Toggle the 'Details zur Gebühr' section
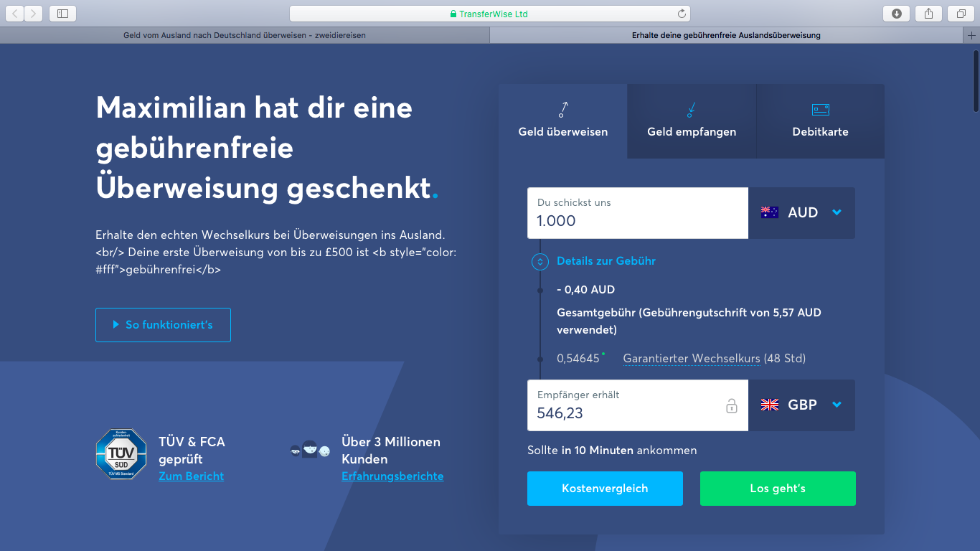 [x=606, y=261]
